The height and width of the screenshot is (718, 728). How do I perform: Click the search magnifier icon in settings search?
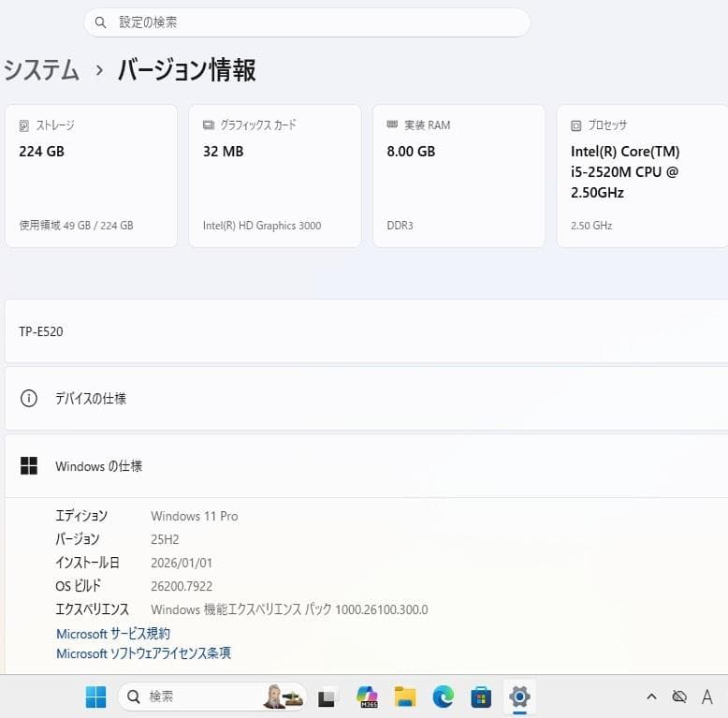[x=100, y=22]
